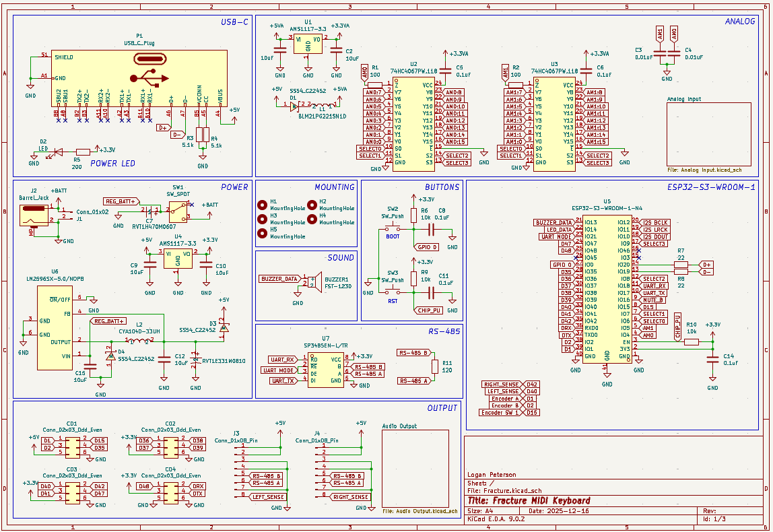
Task: Click the SW1 SPDT switch symbol
Action: tap(178, 211)
